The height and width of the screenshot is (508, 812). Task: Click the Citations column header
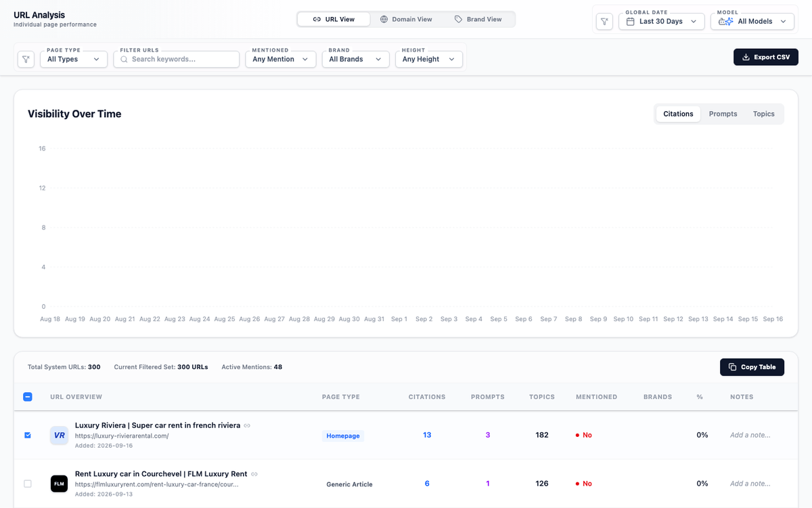427,397
